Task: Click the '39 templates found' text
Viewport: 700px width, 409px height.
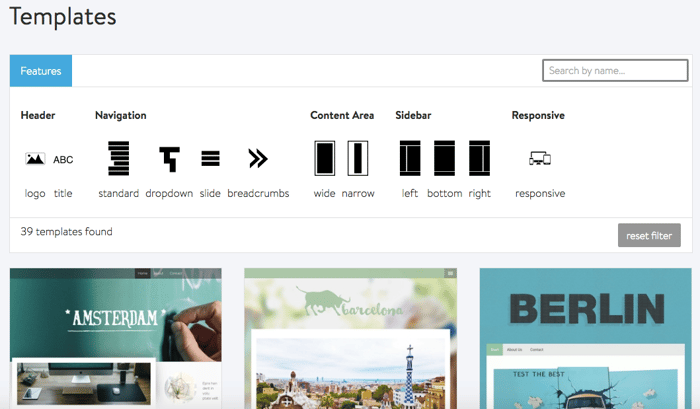Action: point(67,232)
